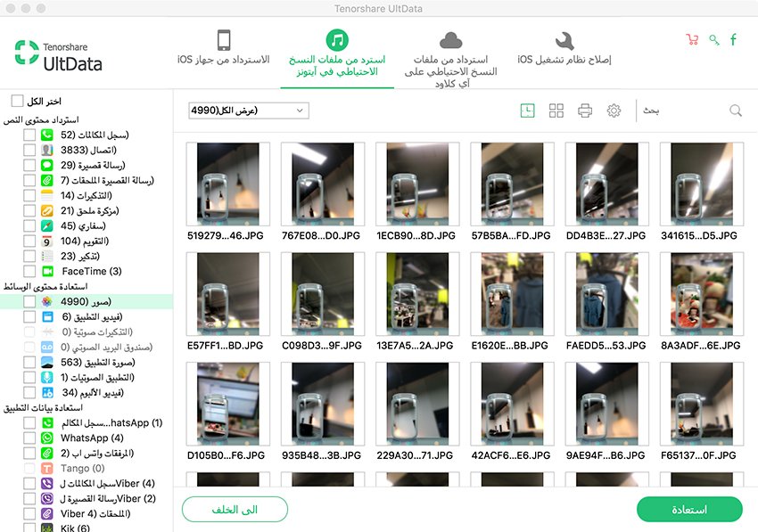Click the magnifier search icon

click(x=736, y=110)
